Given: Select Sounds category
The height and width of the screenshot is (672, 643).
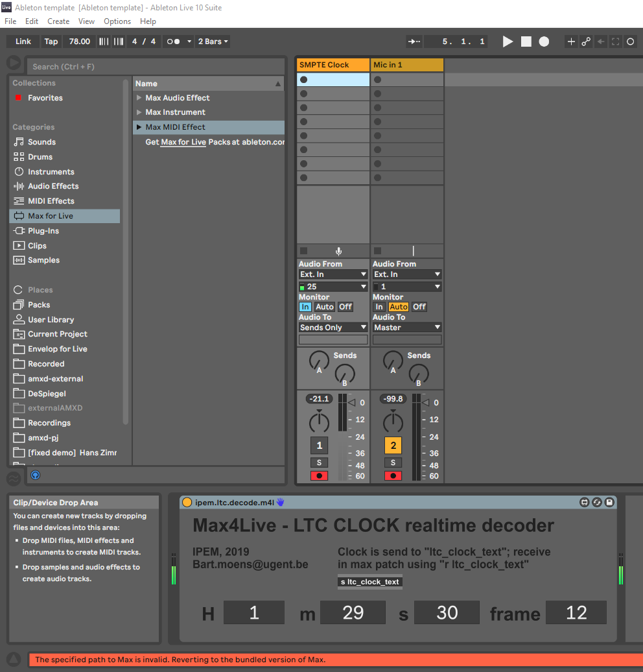Looking at the screenshot, I should [41, 142].
